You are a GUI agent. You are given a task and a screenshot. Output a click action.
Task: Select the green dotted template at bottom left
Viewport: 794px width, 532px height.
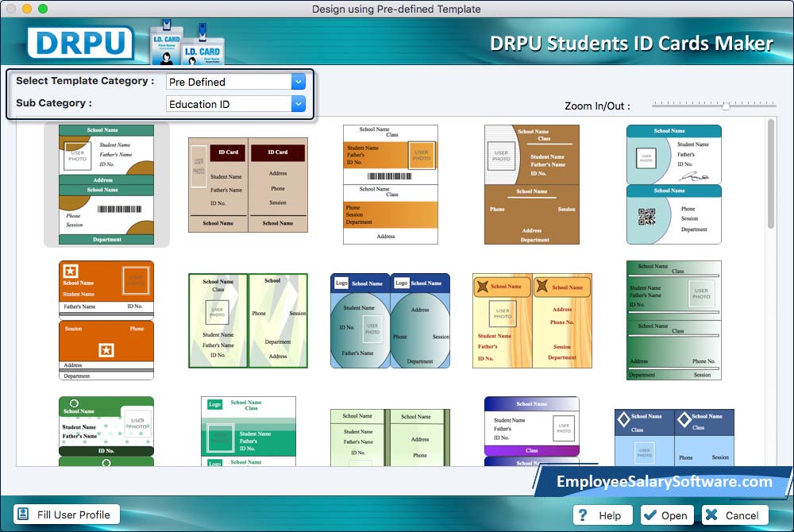point(106,431)
